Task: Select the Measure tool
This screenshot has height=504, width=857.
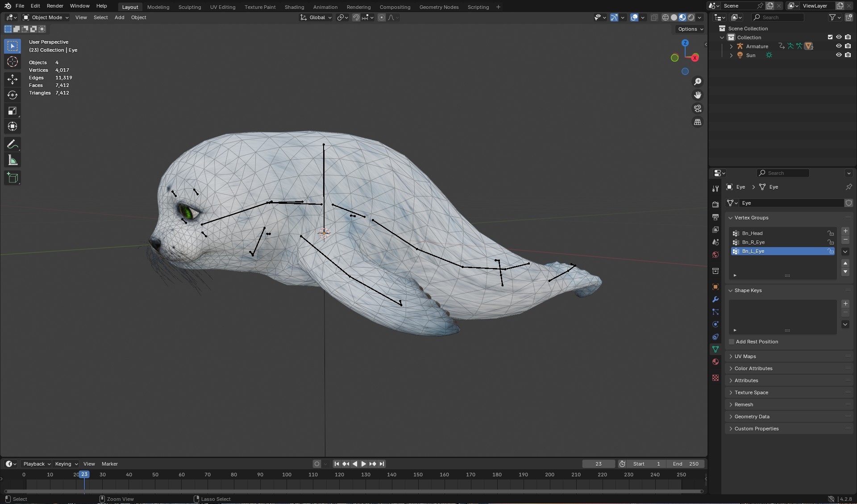Action: (x=12, y=160)
